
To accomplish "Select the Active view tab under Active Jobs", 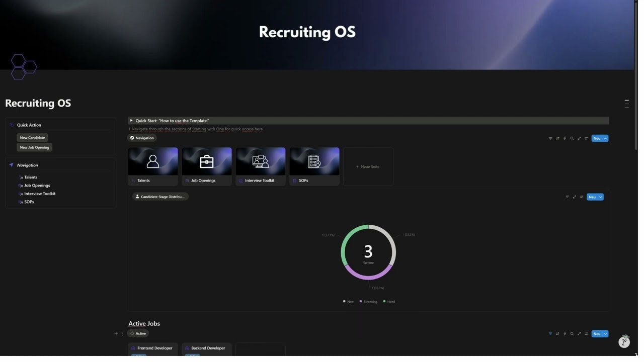I will tap(138, 333).
